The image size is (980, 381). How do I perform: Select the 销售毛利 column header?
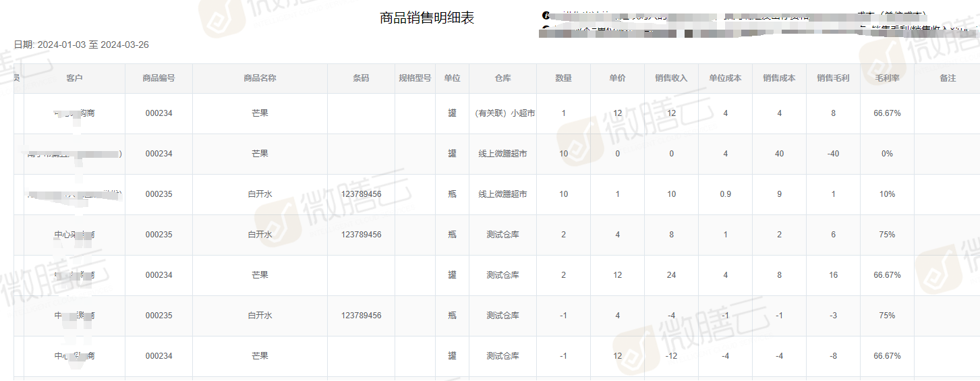(x=833, y=78)
